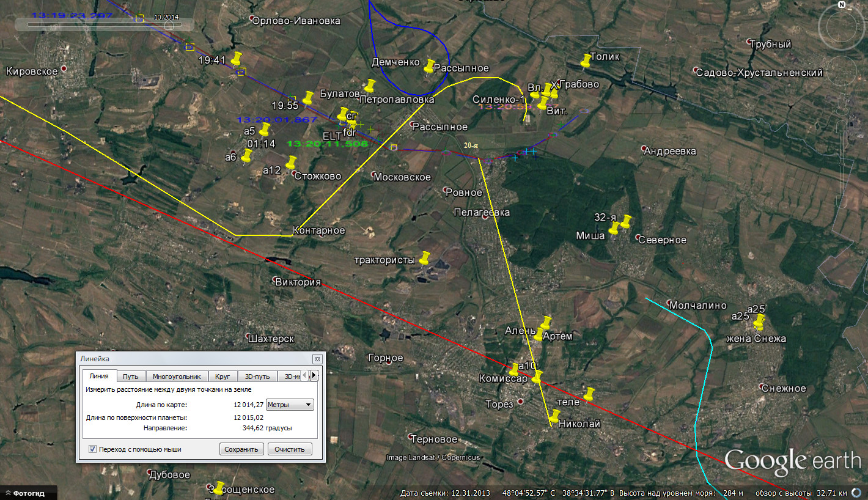Click the a5 yellow pushpin
Viewport: 868px width, 500px height.
point(264,130)
